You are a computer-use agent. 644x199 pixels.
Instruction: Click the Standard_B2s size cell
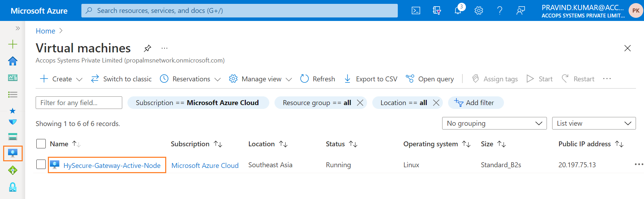pyautogui.click(x=501, y=165)
